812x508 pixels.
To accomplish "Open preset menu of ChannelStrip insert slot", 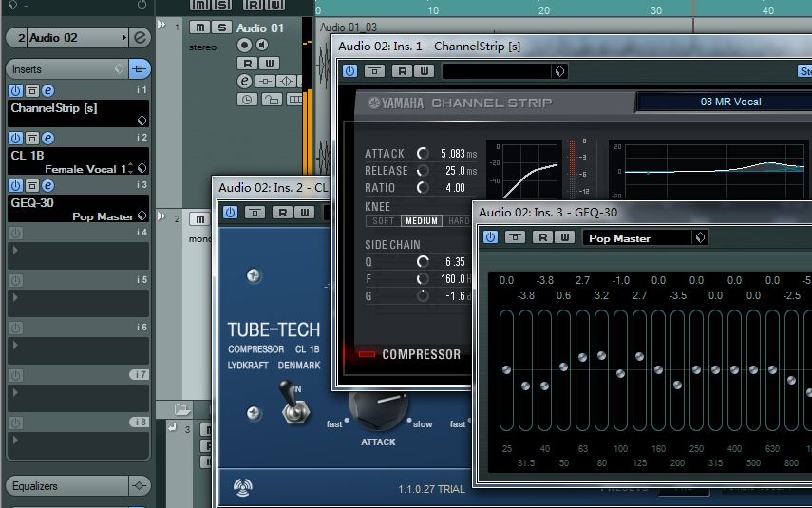I will [x=142, y=121].
